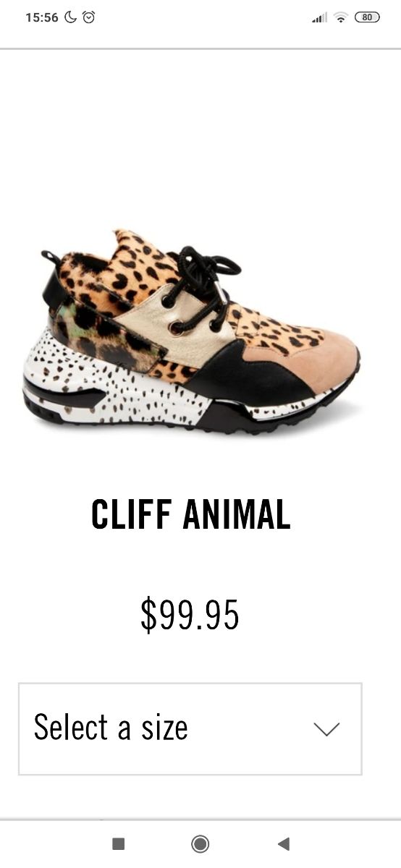The height and width of the screenshot is (868, 401).
Task: Tap the battery level indicator
Action: (x=367, y=17)
